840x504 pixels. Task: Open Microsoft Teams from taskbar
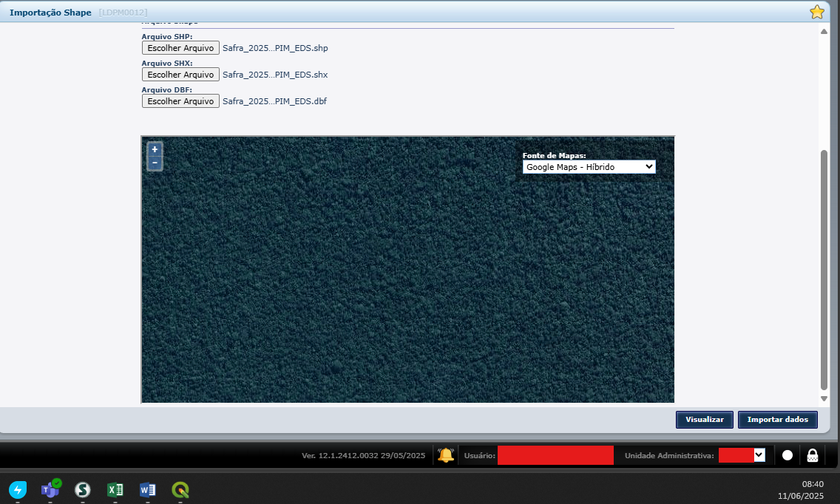point(50,489)
